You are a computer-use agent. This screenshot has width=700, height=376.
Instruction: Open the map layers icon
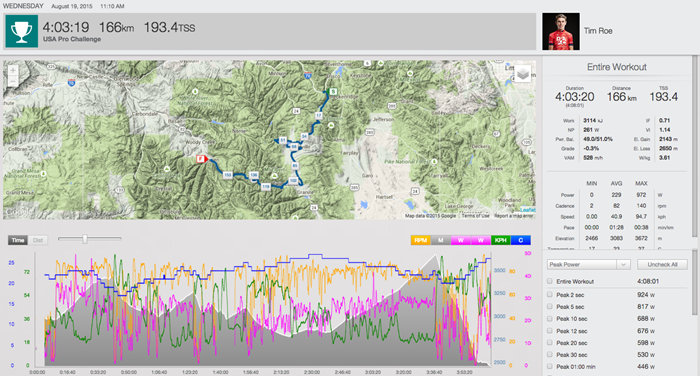[522, 74]
